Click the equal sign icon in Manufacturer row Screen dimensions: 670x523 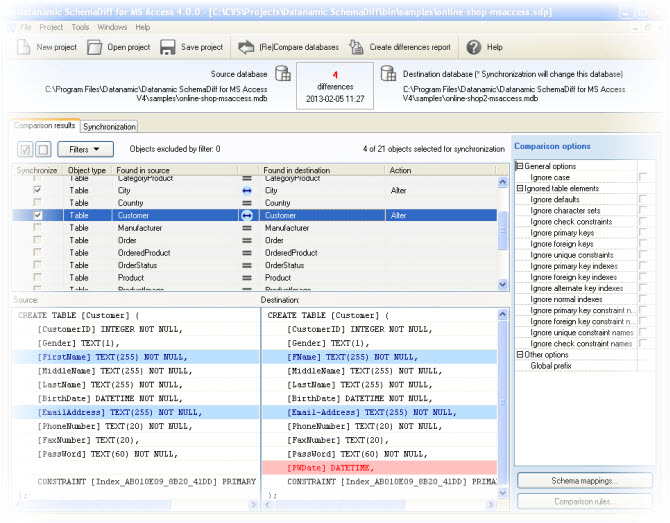247,228
